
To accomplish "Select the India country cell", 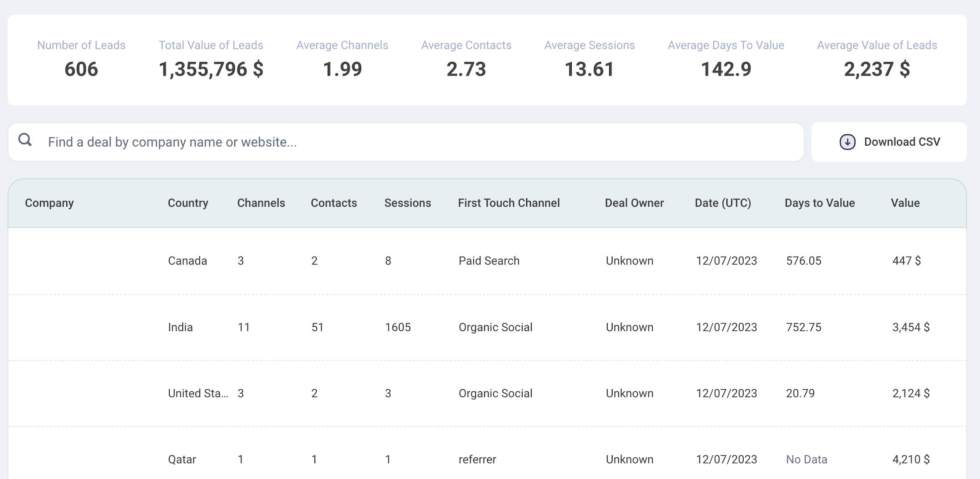I will click(180, 327).
